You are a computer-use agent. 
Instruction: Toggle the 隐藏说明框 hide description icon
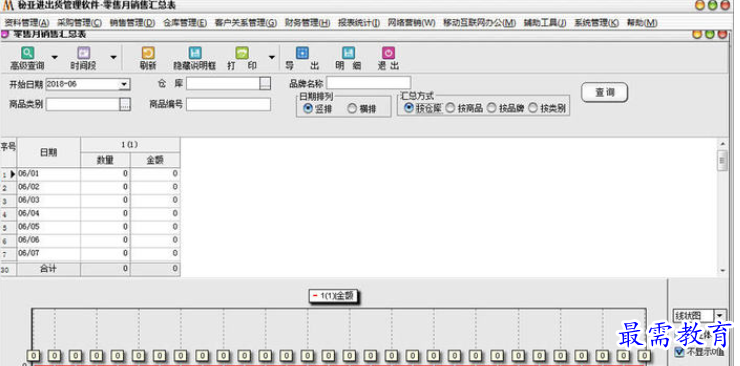coord(194,53)
